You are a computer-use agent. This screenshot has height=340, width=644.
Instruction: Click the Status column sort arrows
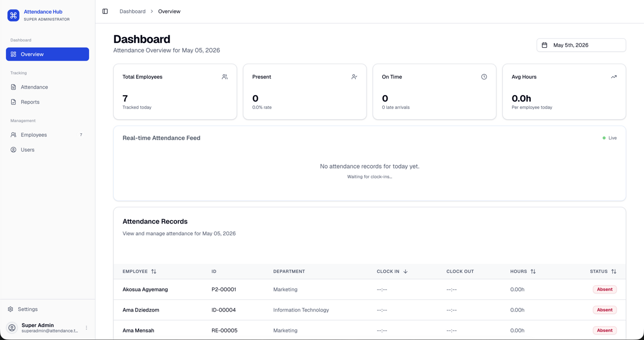point(613,272)
